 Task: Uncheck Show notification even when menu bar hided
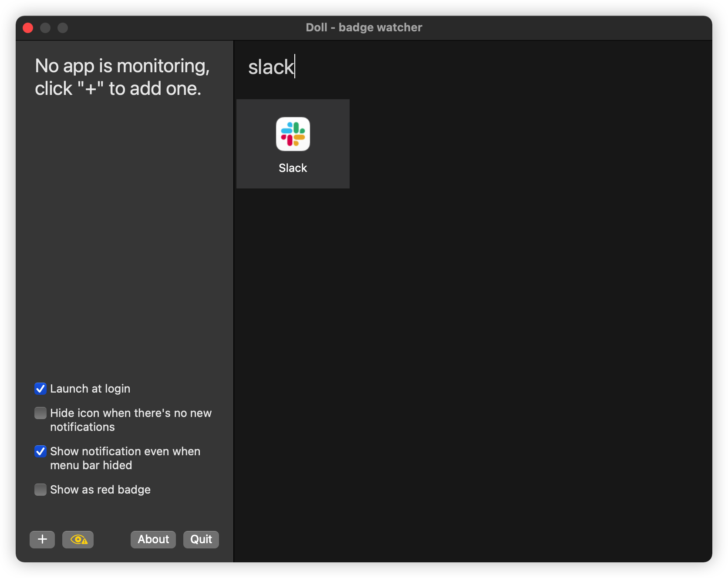pyautogui.click(x=40, y=451)
